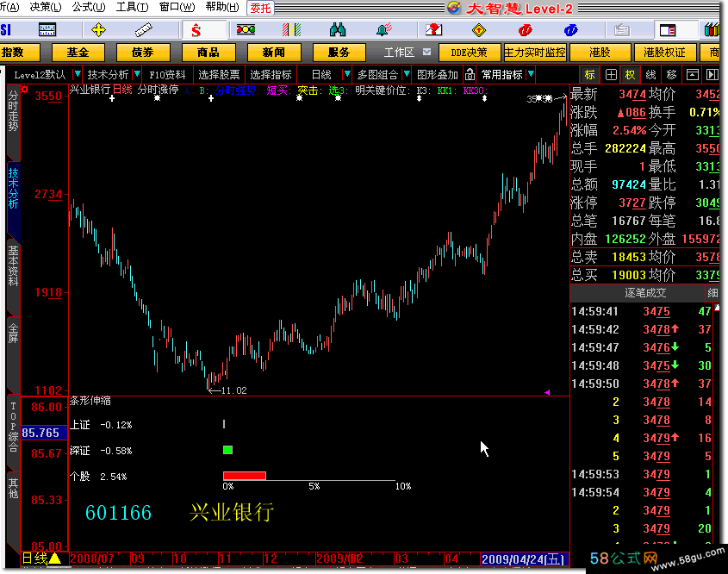Click the 选择股票 button
The width and height of the screenshot is (728, 574).
click(x=219, y=75)
